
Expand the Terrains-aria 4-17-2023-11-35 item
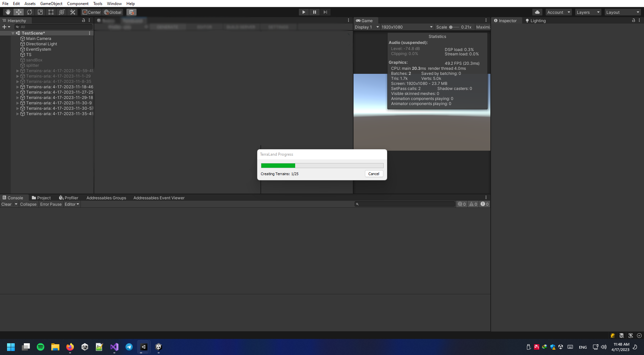(18, 114)
